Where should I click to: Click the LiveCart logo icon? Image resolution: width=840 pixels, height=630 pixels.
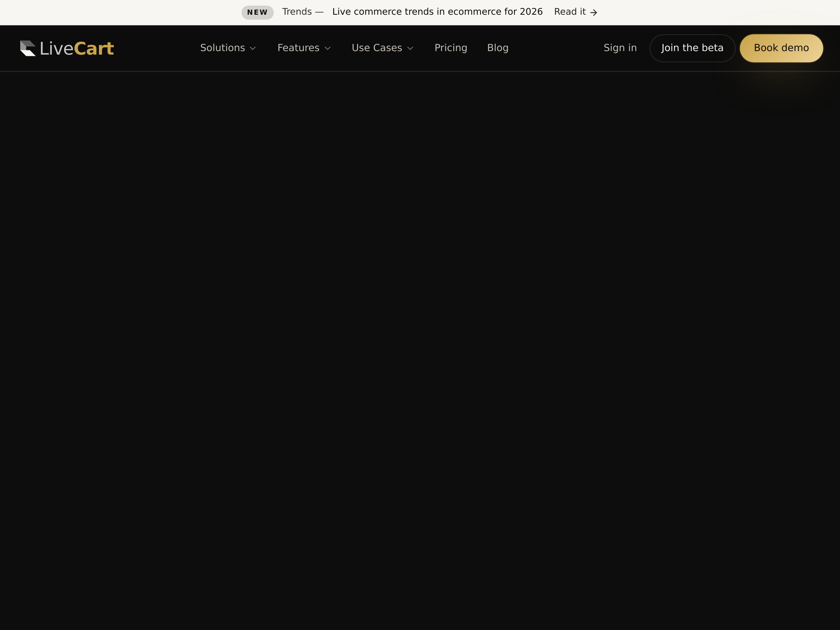[x=28, y=48]
